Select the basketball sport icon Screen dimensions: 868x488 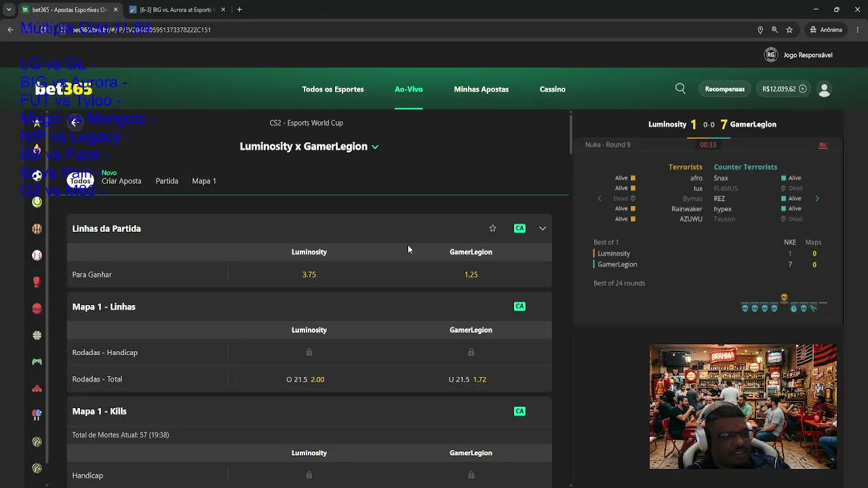37,228
